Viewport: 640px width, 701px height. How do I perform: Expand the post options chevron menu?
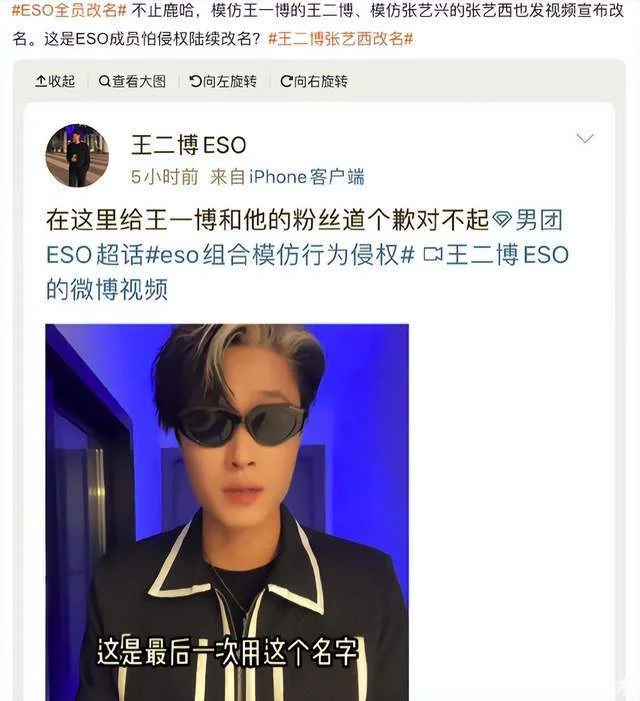point(585,138)
